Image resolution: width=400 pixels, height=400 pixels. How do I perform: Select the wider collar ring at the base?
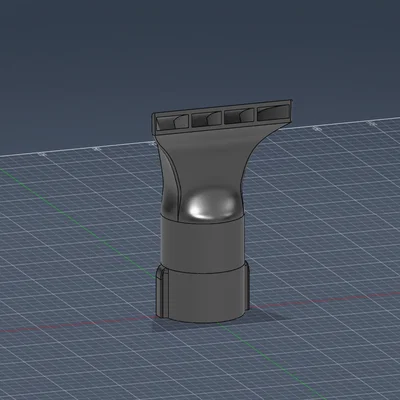coord(203,293)
